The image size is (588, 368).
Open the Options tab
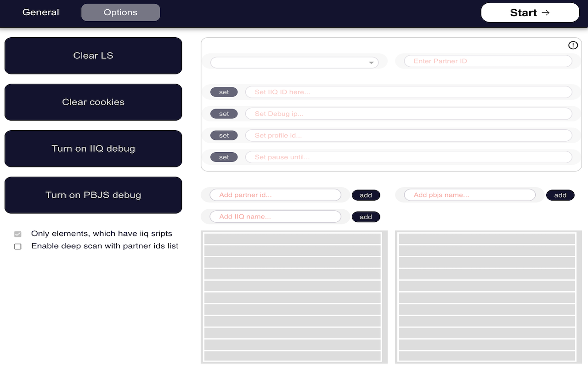click(121, 12)
